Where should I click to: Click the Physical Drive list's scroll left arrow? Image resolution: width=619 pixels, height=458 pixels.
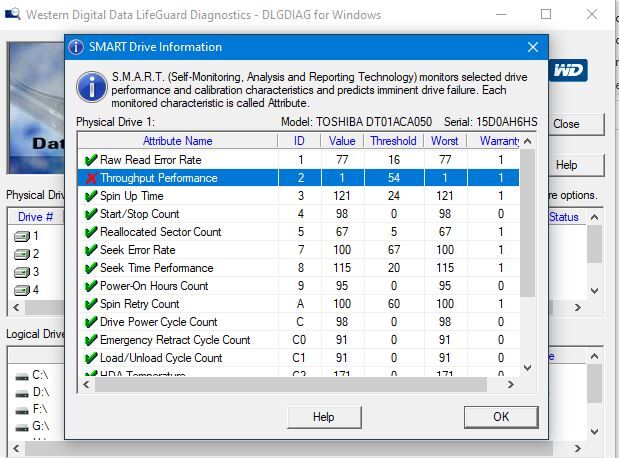point(17,308)
